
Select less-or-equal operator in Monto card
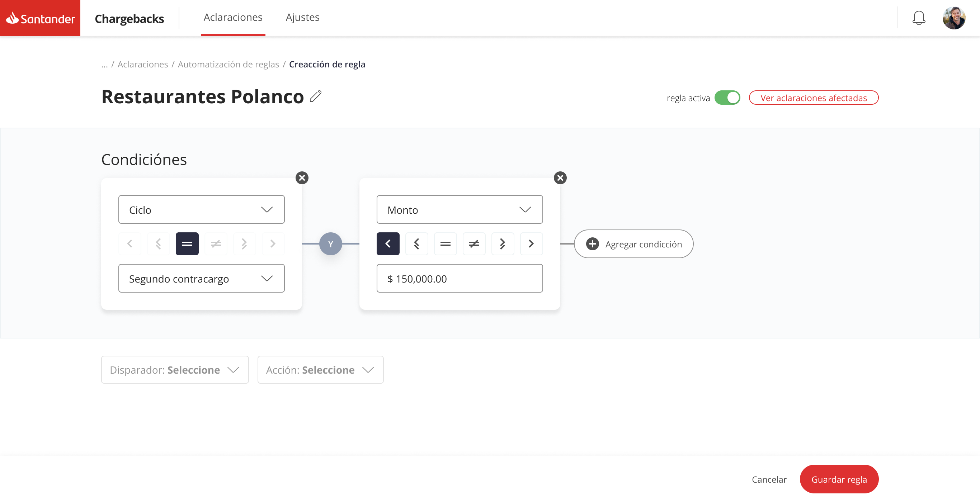pos(416,243)
